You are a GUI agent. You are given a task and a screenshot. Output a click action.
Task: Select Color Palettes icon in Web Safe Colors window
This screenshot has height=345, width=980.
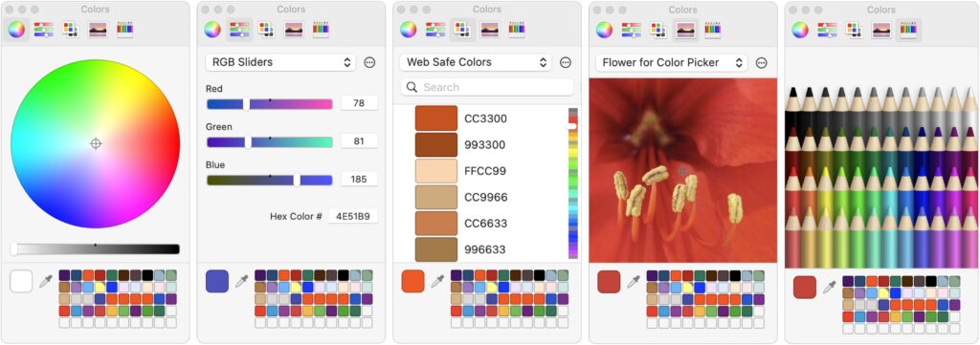pos(462,30)
